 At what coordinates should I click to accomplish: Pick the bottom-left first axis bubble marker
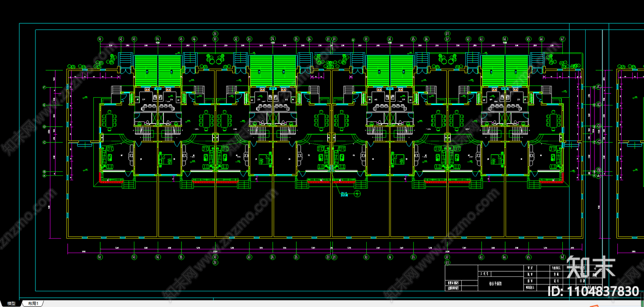coord(100,257)
